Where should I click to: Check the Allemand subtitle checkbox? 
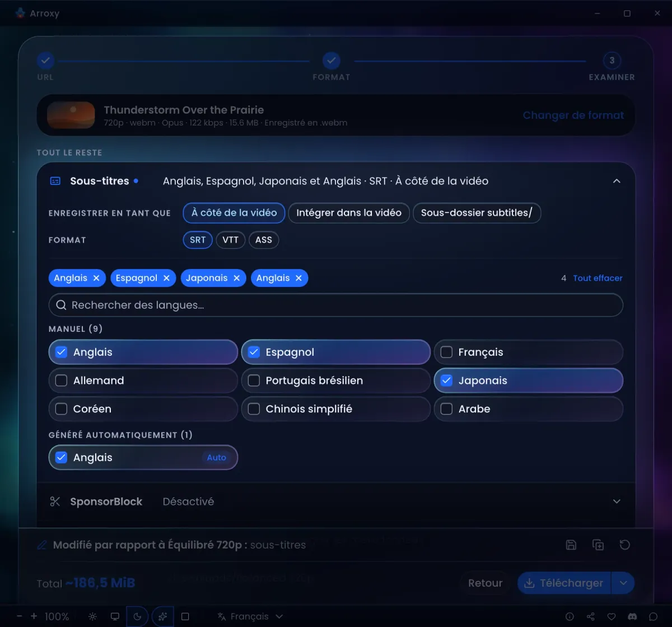62,380
